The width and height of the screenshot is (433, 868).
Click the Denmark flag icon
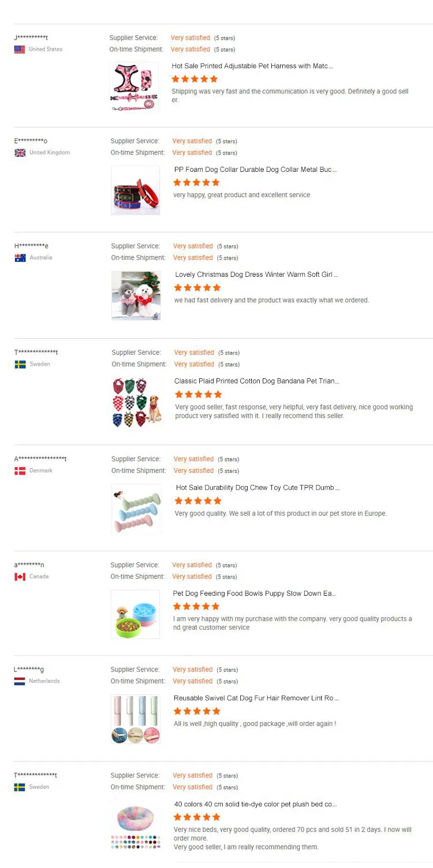coord(20,471)
